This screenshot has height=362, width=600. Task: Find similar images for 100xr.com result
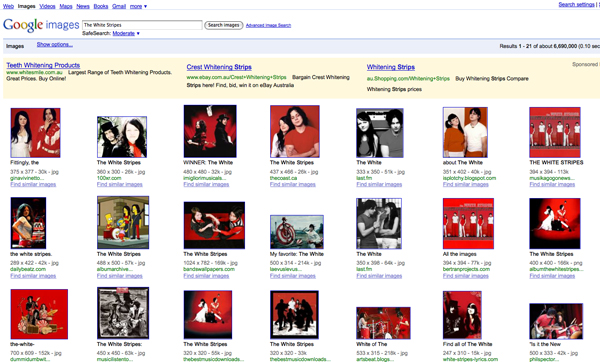(120, 184)
